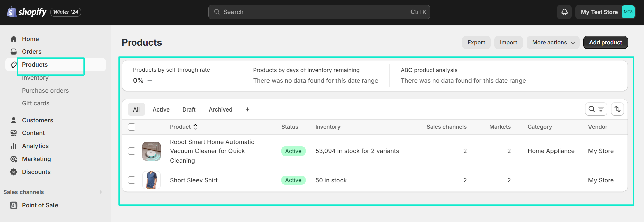Click the Markets column header
Image resolution: width=644 pixels, height=222 pixels.
(x=500, y=127)
